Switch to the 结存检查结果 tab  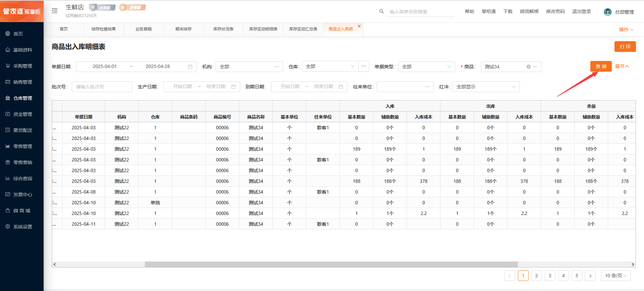pos(104,29)
